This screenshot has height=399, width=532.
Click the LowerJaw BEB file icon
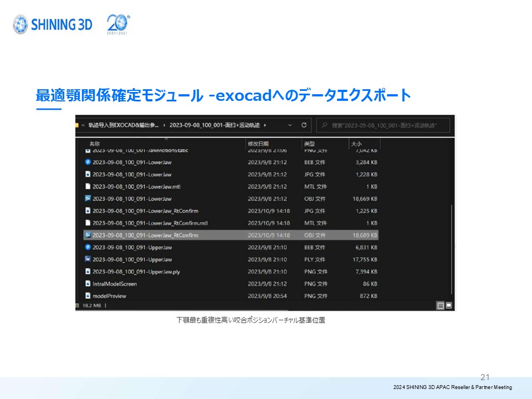coord(88,162)
